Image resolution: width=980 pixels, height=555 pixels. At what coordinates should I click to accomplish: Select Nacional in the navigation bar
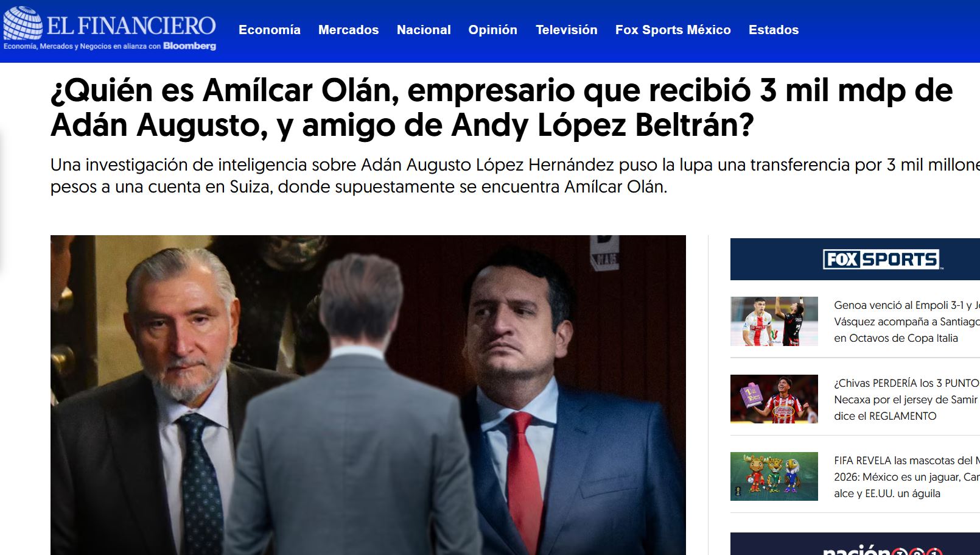point(424,30)
